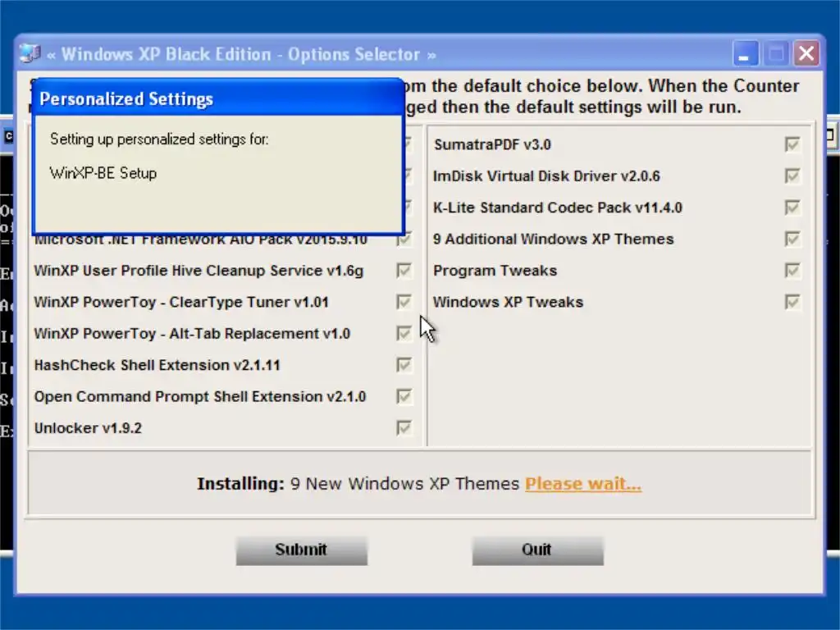Select 'K-Lite Standard Codec Pack v11.4.0' label

pyautogui.click(x=558, y=208)
